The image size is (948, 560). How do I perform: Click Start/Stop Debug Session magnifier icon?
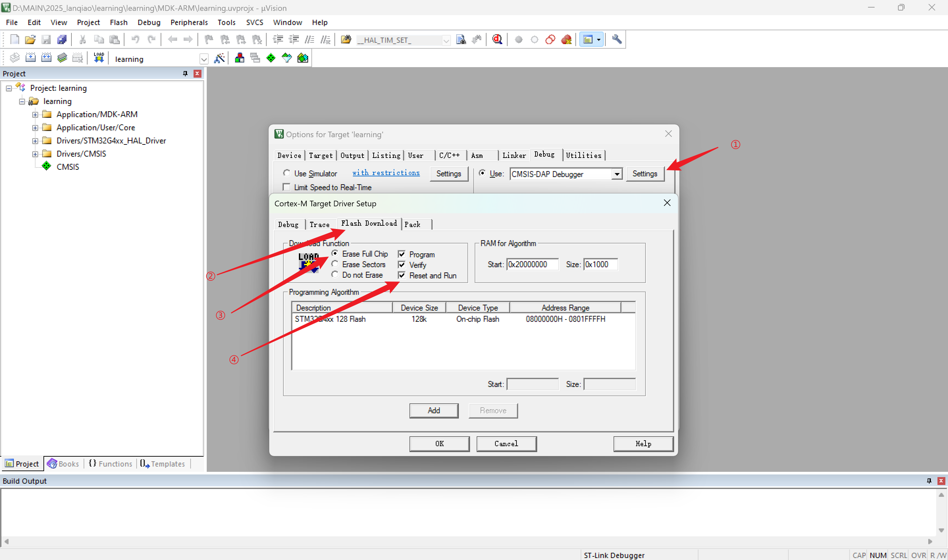[x=497, y=39]
